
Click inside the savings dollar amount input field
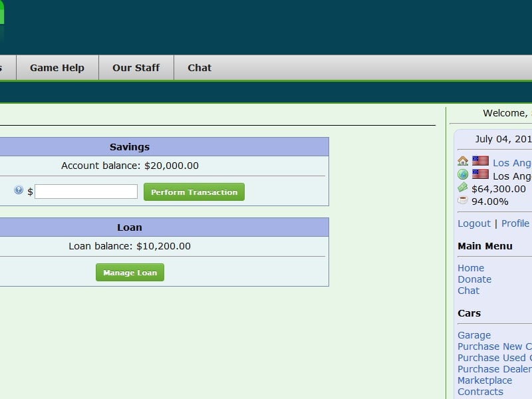[x=86, y=191]
